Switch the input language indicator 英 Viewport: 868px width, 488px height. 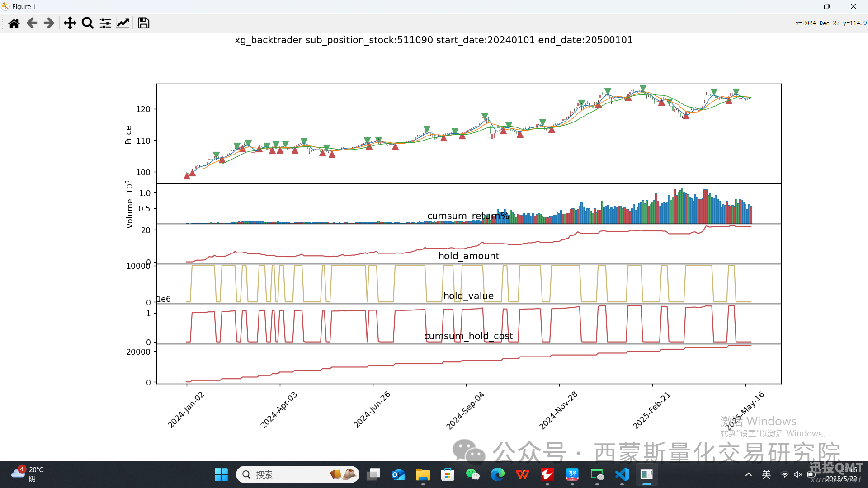coord(766,474)
